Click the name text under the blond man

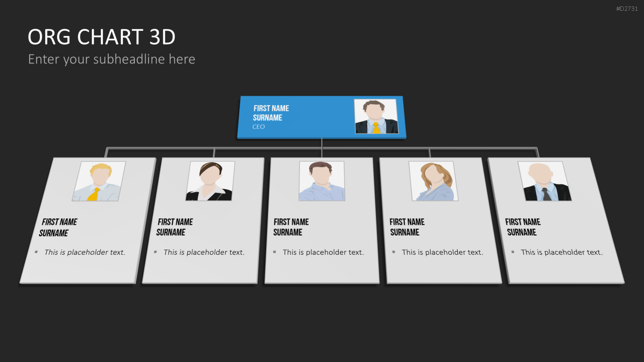click(x=58, y=227)
